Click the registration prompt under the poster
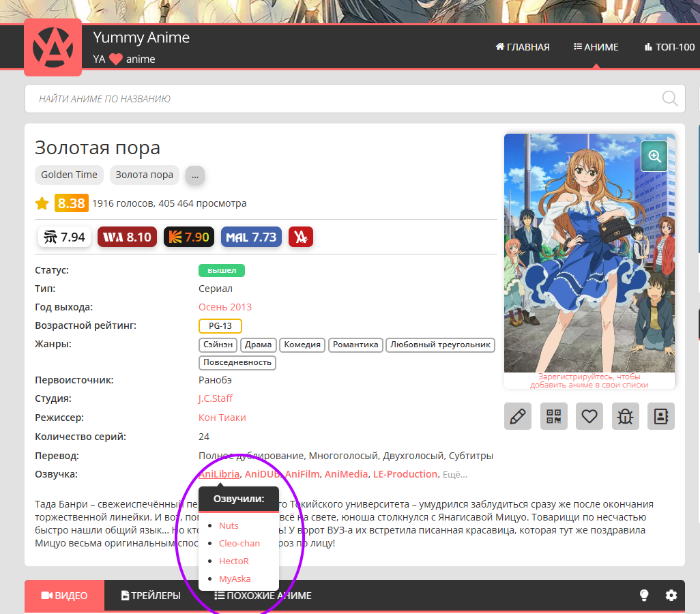Screen dimensions: 700x614 589,381
